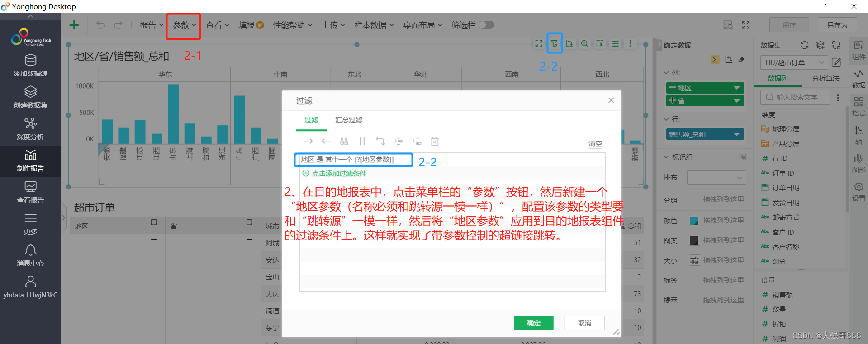Screen dimensions: 868x344
Task: Click the 大小 size slider icon
Action: [x=694, y=260]
